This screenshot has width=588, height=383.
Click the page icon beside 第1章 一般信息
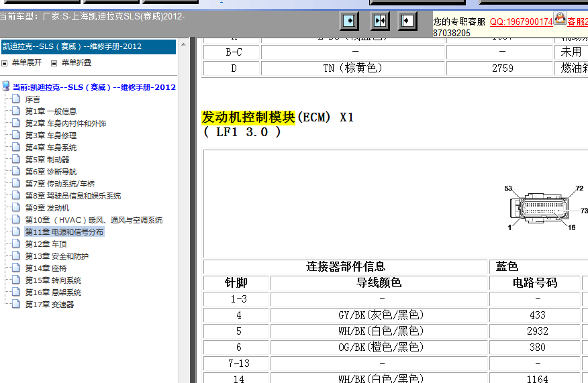tap(15, 111)
